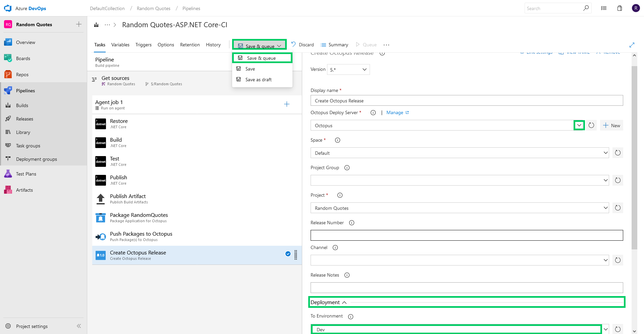Open the Channel dropdown

click(x=460, y=260)
